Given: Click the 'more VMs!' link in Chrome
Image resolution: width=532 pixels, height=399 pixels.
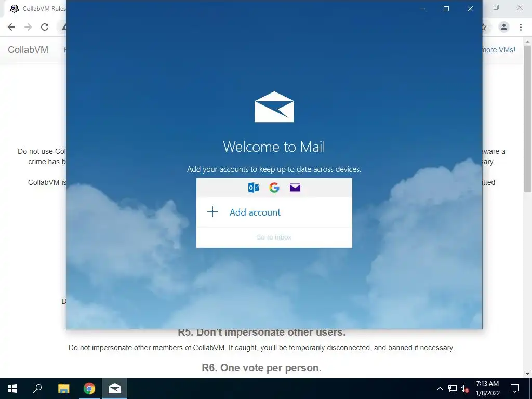Looking at the screenshot, I should click(x=498, y=50).
